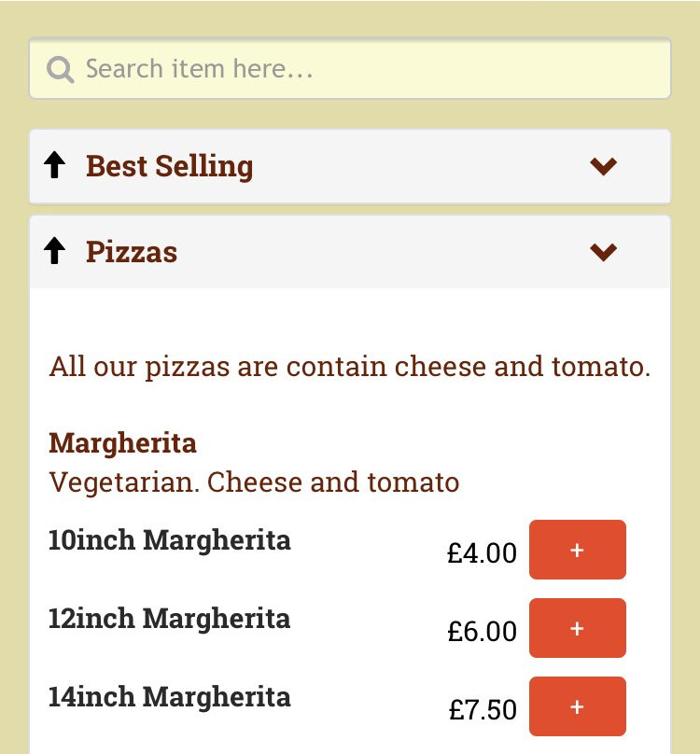Viewport: 700px width, 754px height.
Task: Click the up arrow beside Best Selling
Action: pyautogui.click(x=54, y=165)
